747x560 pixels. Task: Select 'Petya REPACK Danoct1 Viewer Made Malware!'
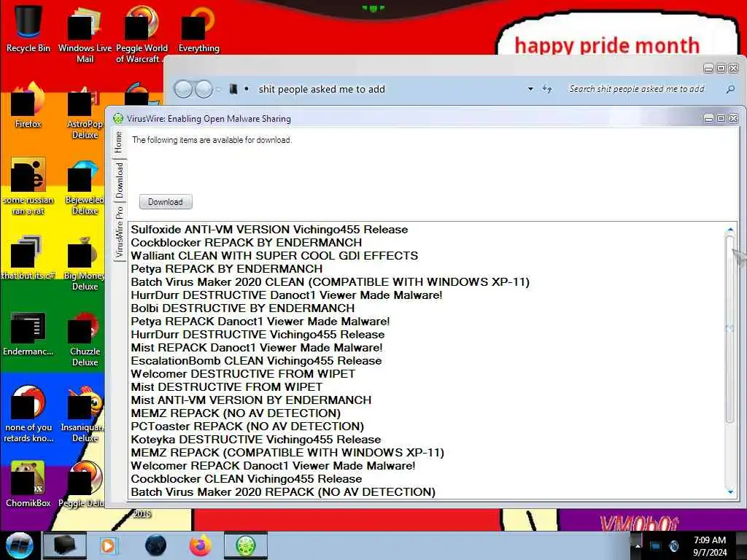pyautogui.click(x=260, y=322)
